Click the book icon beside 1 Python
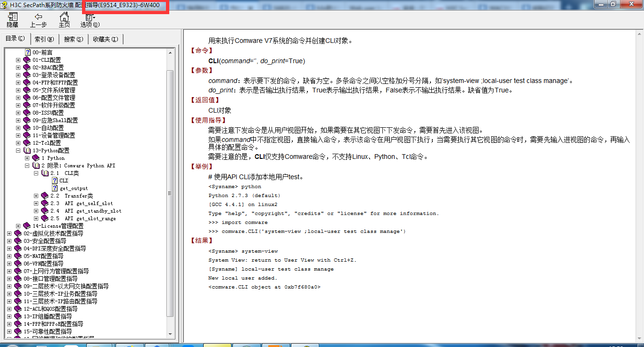This screenshot has height=347, width=644. click(x=36, y=158)
